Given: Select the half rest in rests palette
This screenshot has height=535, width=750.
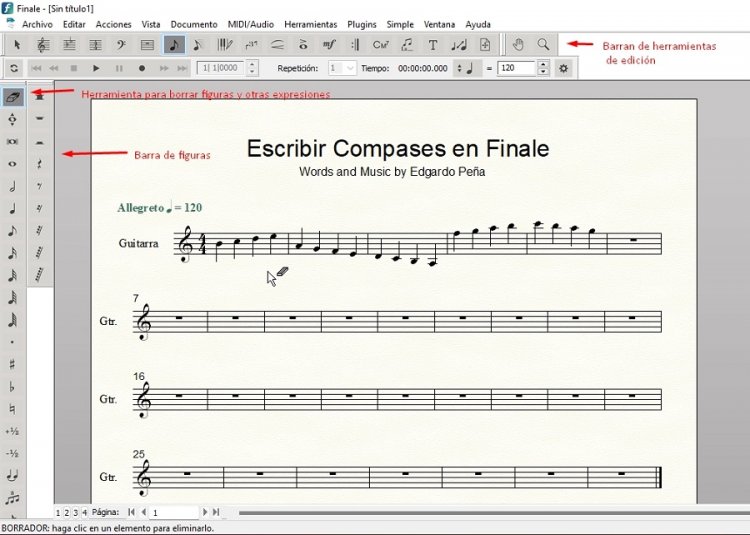Looking at the screenshot, I should coord(40,142).
